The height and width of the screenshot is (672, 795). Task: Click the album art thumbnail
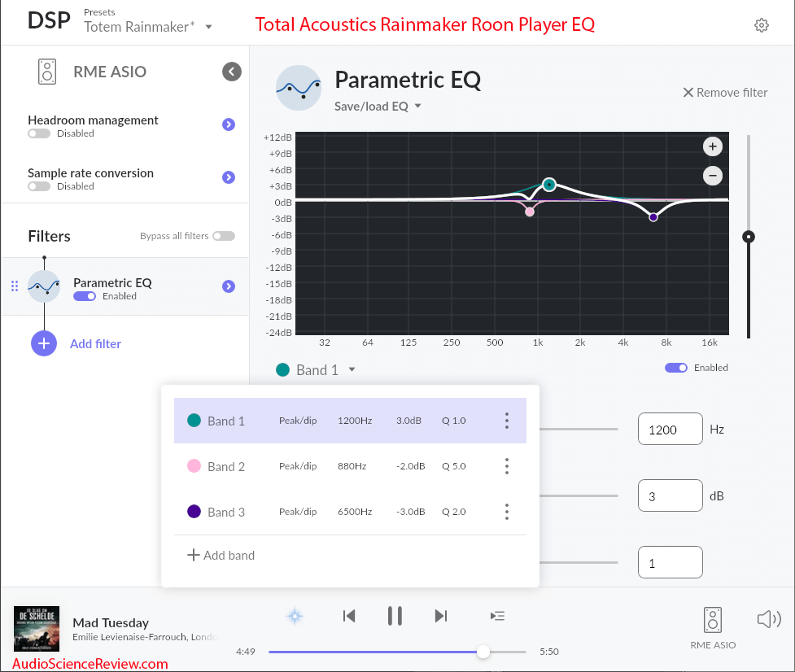[37, 628]
